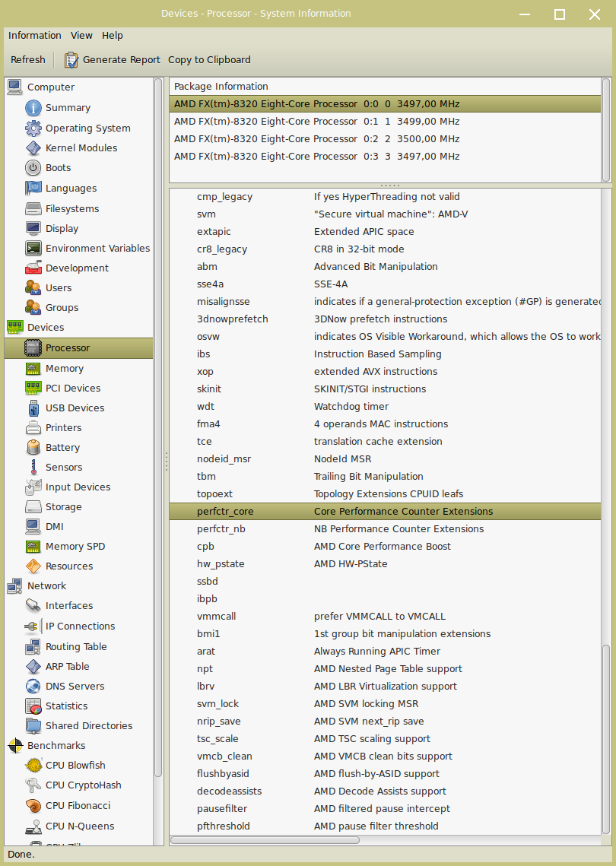The image size is (616, 866).
Task: Run the CPU Blowfish benchmark icon
Action: pos(33,766)
